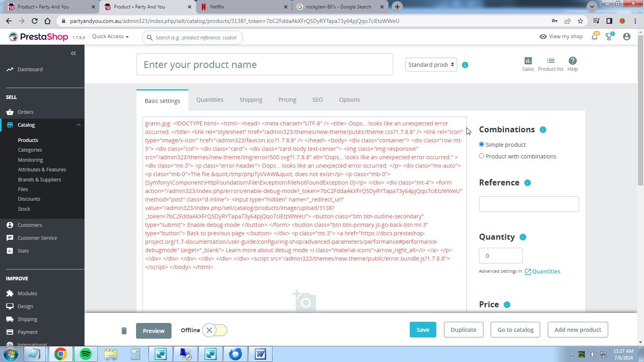Open the trophy gamification icon
The image size is (644, 362).
pyautogui.click(x=609, y=36)
